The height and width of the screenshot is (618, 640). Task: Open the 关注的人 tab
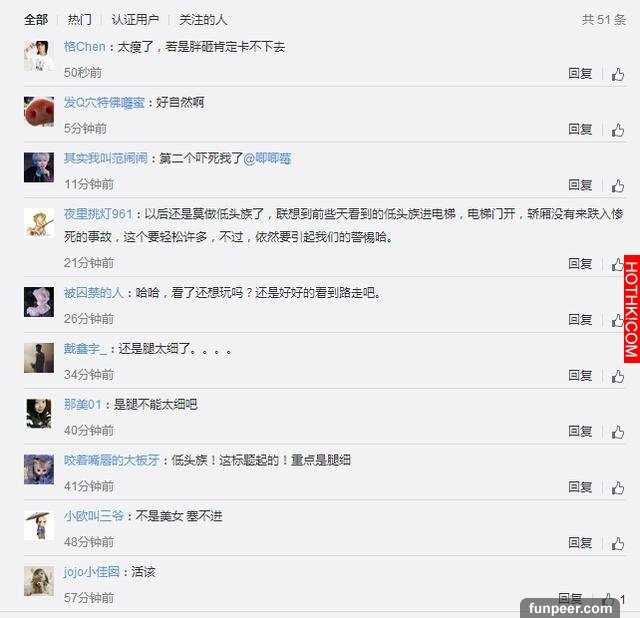point(203,19)
